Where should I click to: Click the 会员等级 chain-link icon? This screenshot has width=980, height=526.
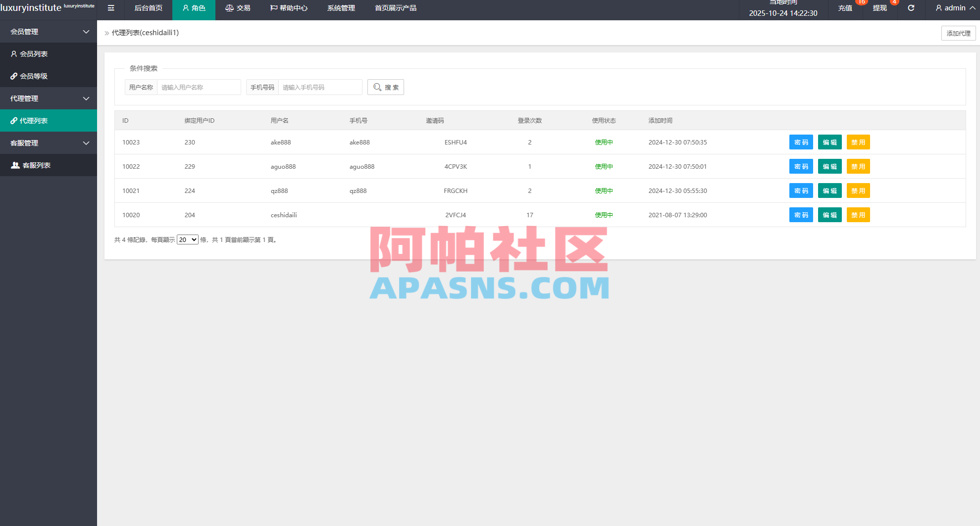pyautogui.click(x=14, y=76)
